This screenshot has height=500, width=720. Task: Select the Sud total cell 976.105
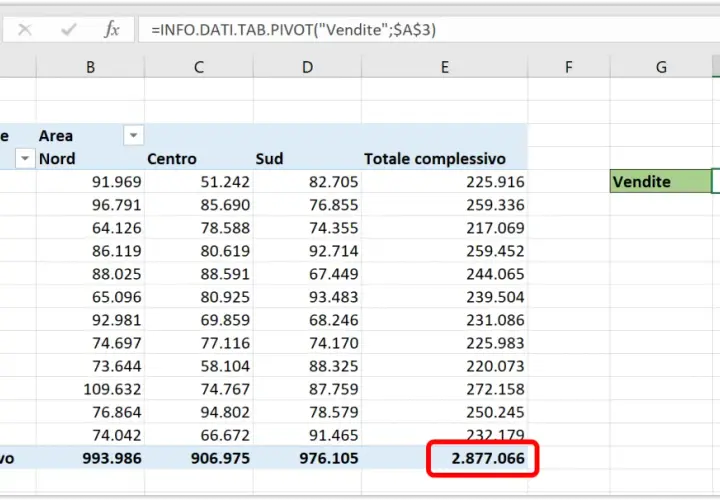click(x=307, y=458)
